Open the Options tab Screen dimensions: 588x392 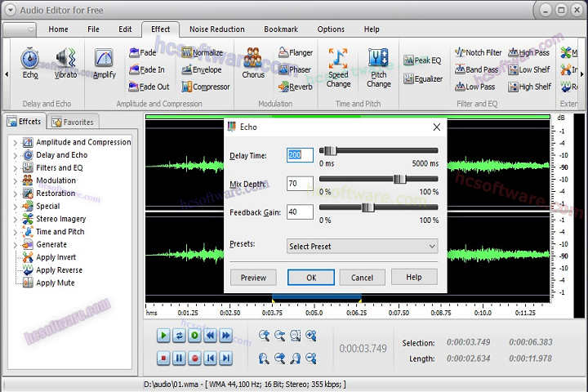point(331,29)
